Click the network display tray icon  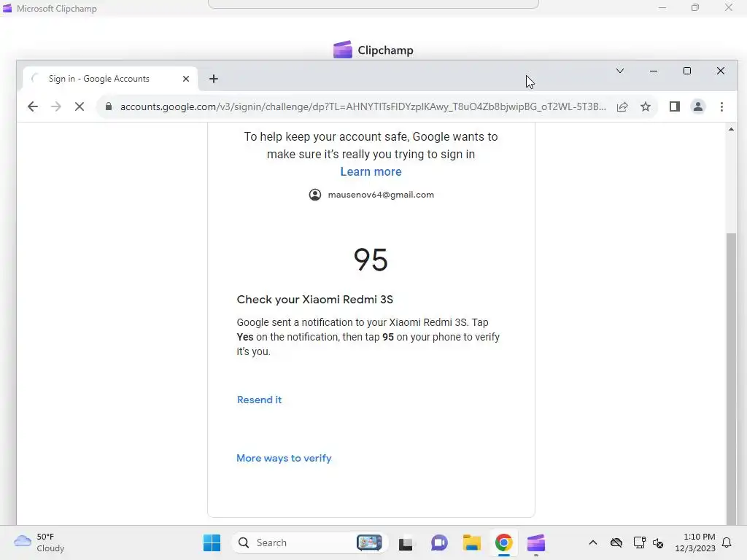coord(639,542)
